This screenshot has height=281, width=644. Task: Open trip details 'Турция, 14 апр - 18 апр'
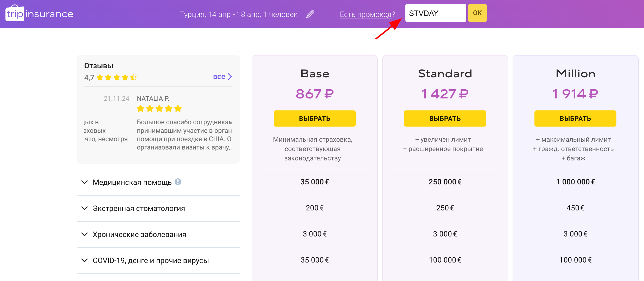[x=239, y=14]
